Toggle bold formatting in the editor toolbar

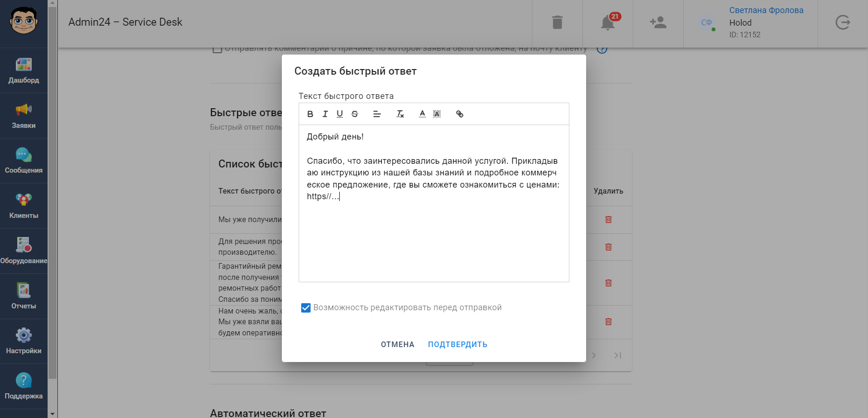(x=310, y=114)
